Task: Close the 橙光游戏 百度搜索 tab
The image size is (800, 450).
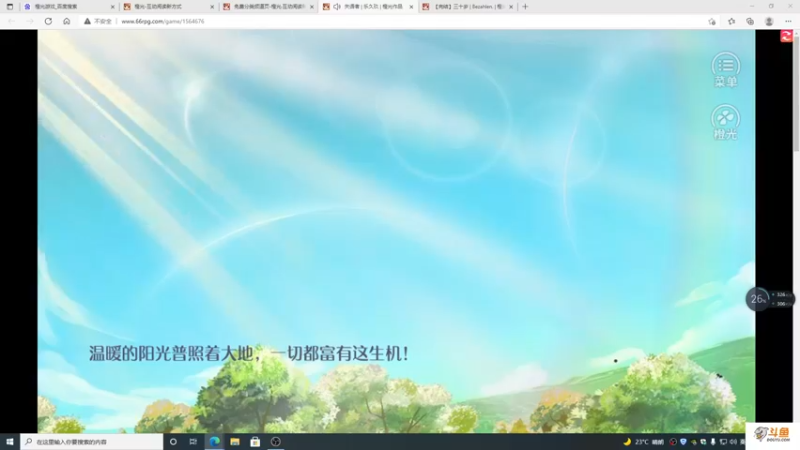Action: click(x=112, y=7)
